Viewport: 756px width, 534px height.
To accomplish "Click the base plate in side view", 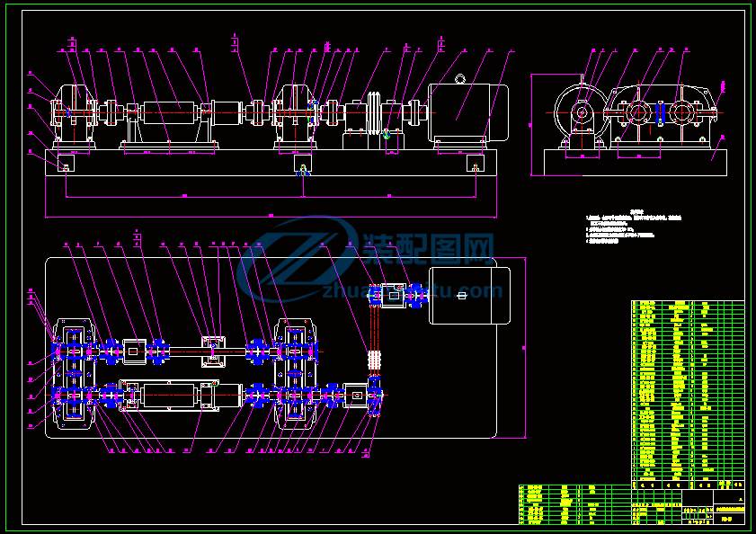I will [x=636, y=163].
